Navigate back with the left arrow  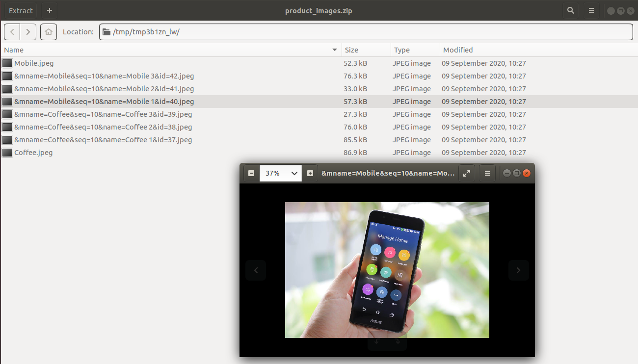(x=12, y=32)
